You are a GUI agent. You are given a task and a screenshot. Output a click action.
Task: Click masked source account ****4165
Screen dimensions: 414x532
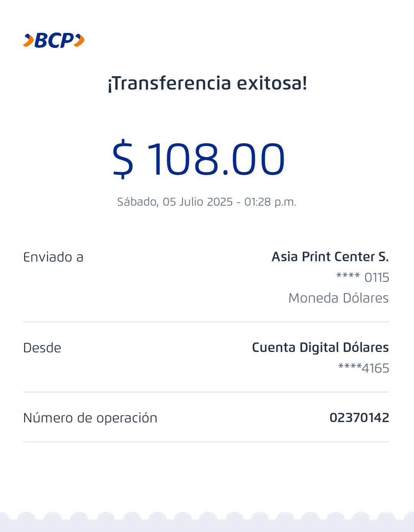(x=363, y=368)
